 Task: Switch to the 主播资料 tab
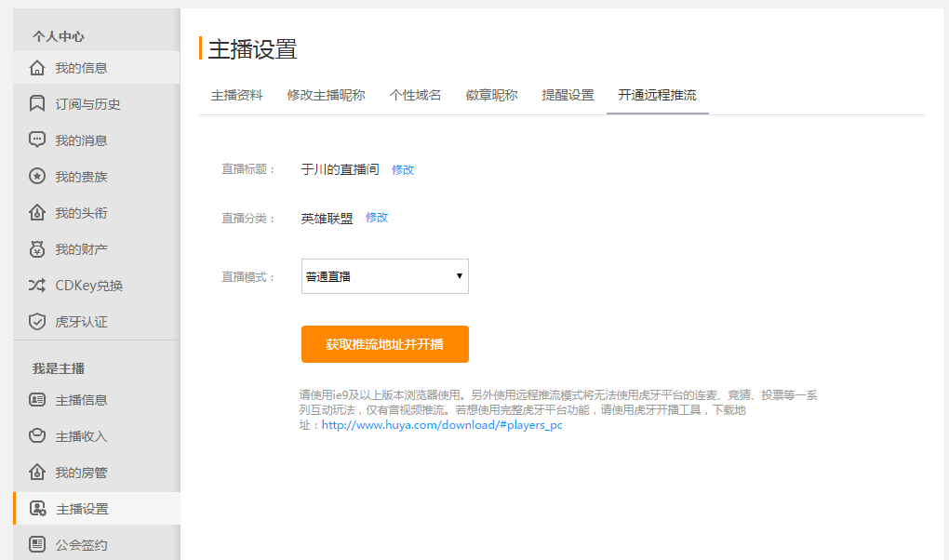[236, 95]
